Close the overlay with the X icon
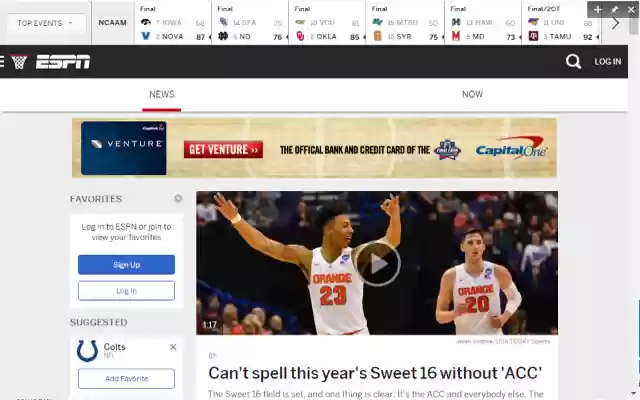This screenshot has width=640, height=400. click(x=631, y=9)
